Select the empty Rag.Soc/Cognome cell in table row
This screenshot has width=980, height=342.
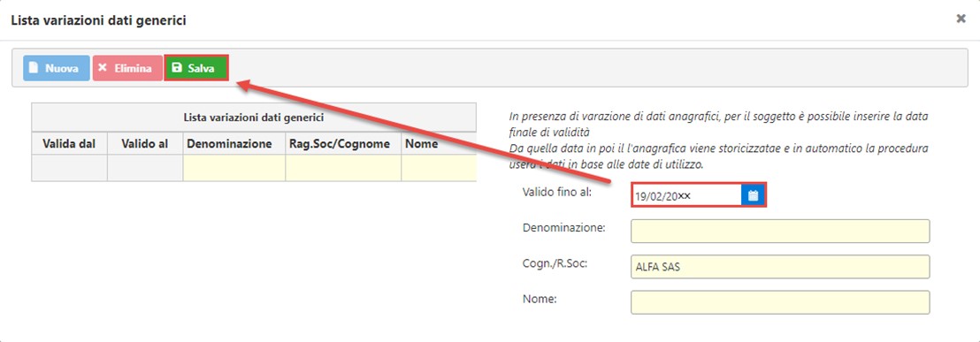tap(343, 169)
